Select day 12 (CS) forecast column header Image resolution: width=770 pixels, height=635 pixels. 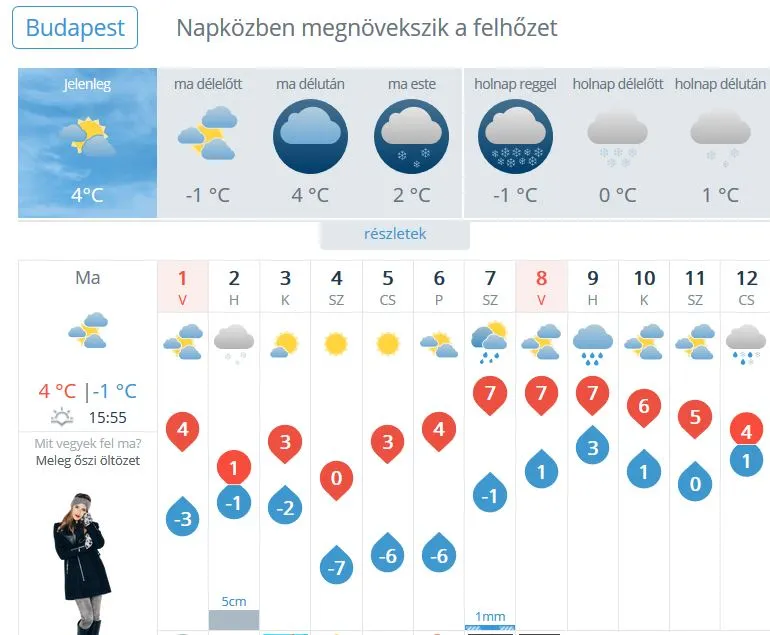click(x=746, y=287)
